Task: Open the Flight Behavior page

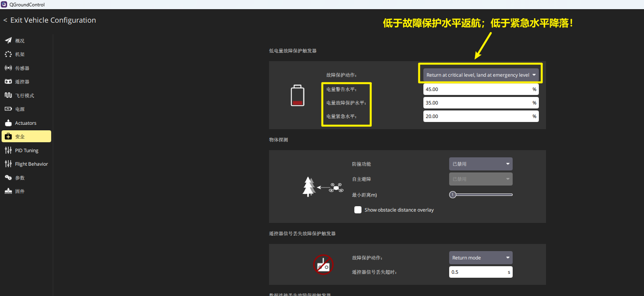Action: point(26,164)
